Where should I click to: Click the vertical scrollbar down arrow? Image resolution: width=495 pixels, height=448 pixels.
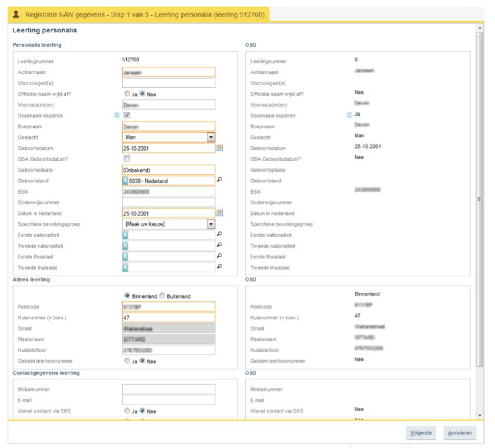(x=479, y=415)
